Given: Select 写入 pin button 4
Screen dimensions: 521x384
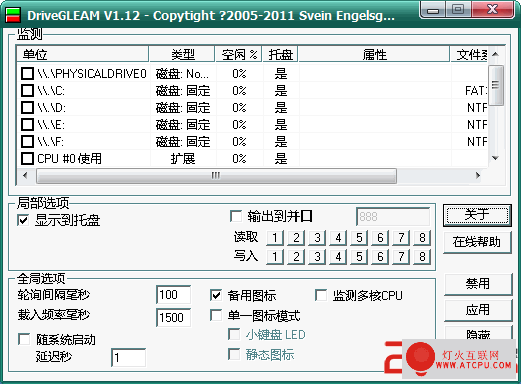Looking at the screenshot, I should [x=338, y=257].
